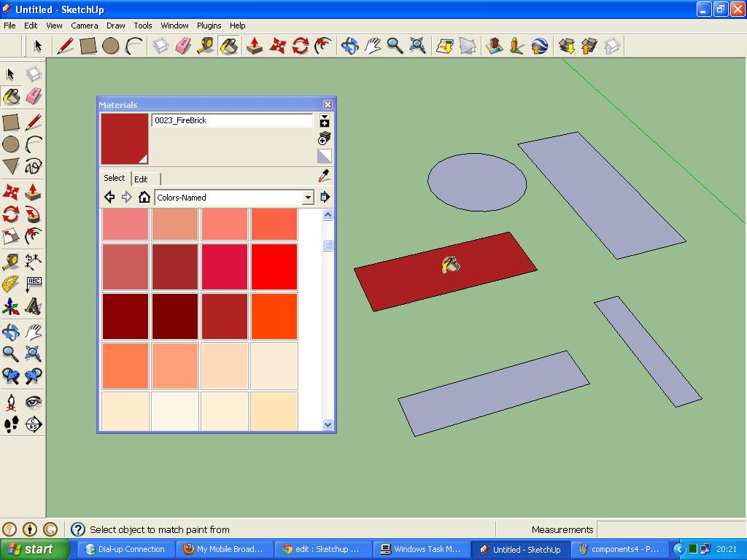Switch to the Select tab
This screenshot has height=560, width=747.
(x=115, y=178)
